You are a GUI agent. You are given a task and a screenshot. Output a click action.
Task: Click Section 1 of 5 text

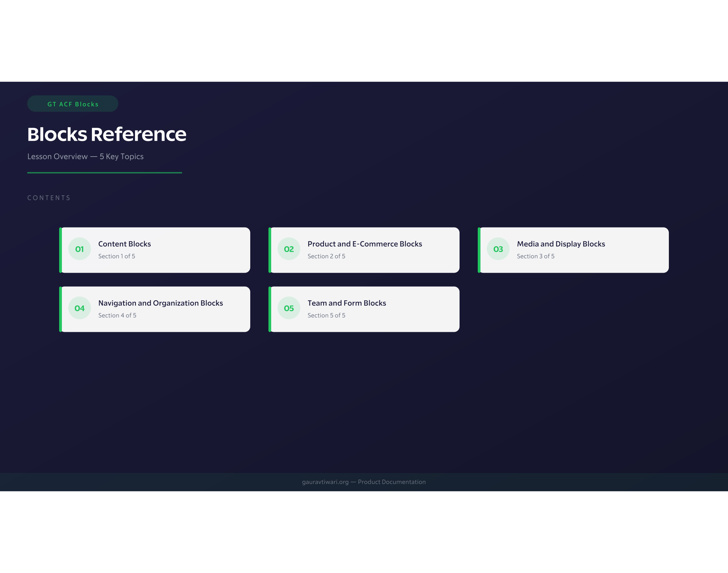[x=116, y=256]
